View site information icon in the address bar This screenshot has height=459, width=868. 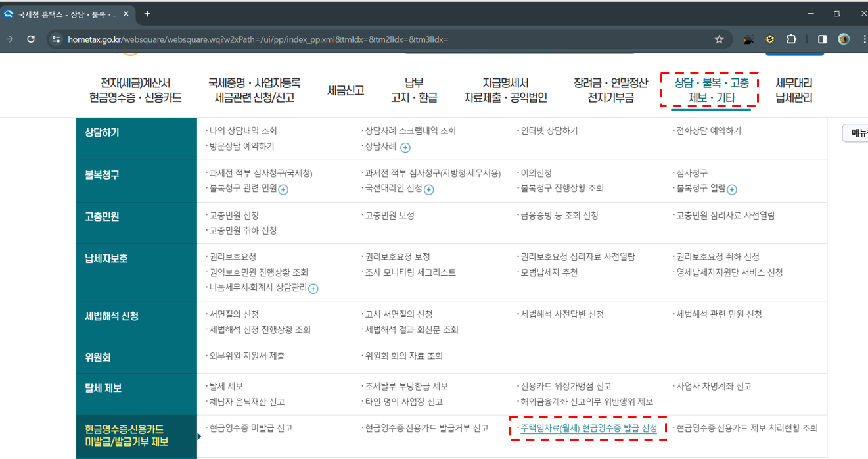click(x=56, y=39)
